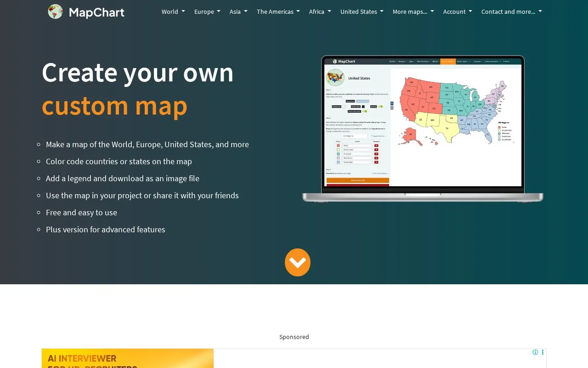Open the Africa dropdown menu
The image size is (588, 368).
click(320, 11)
